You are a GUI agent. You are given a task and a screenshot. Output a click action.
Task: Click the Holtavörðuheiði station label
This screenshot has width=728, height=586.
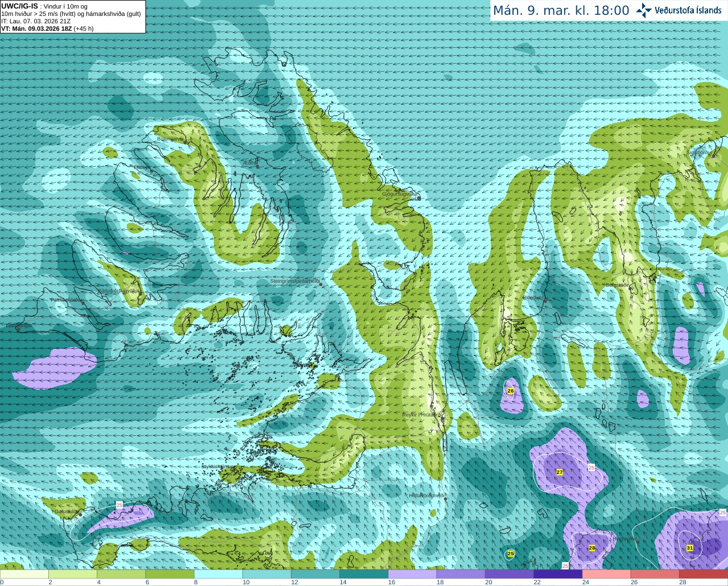point(427,496)
